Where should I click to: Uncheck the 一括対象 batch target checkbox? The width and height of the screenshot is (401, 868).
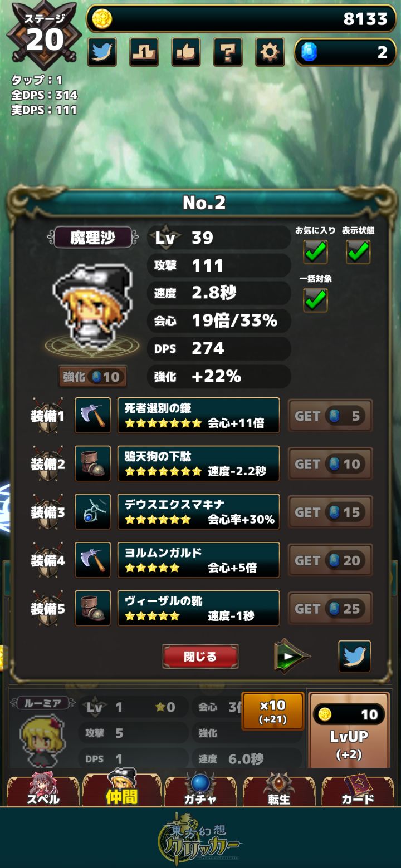[315, 300]
